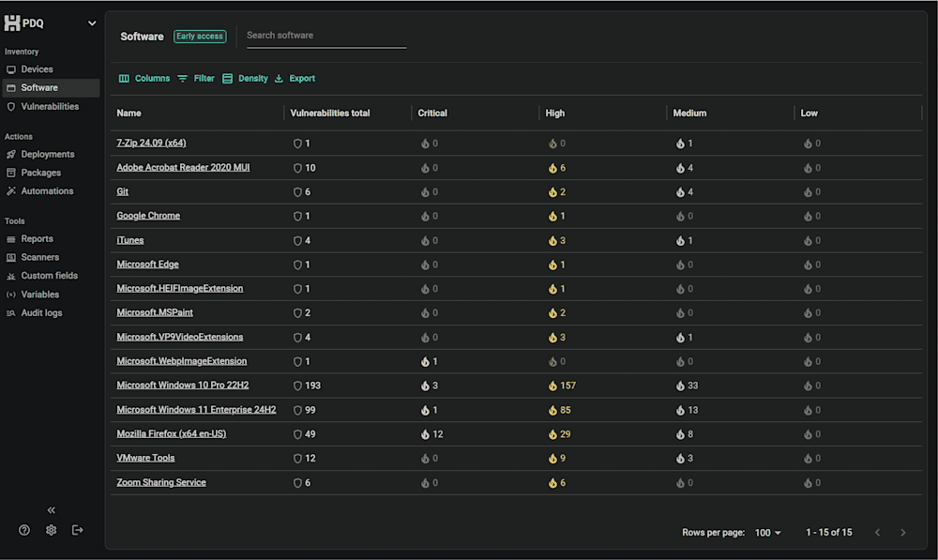
Task: Click critical flame icon in WebpImageExtension row
Action: point(425,361)
